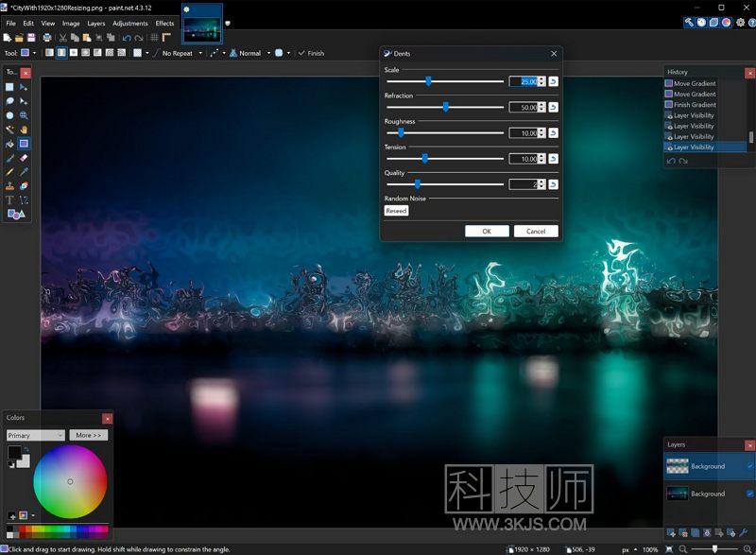Click the Reseed button

[396, 211]
